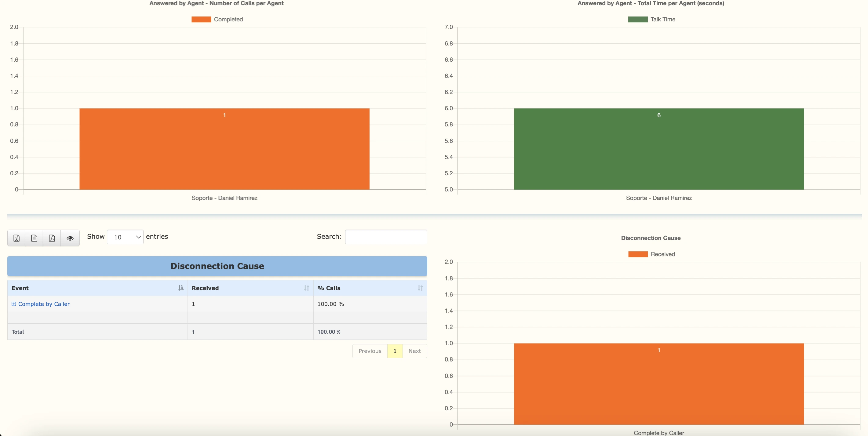Download the table as PDF
This screenshot has height=436, width=868.
tap(52, 238)
